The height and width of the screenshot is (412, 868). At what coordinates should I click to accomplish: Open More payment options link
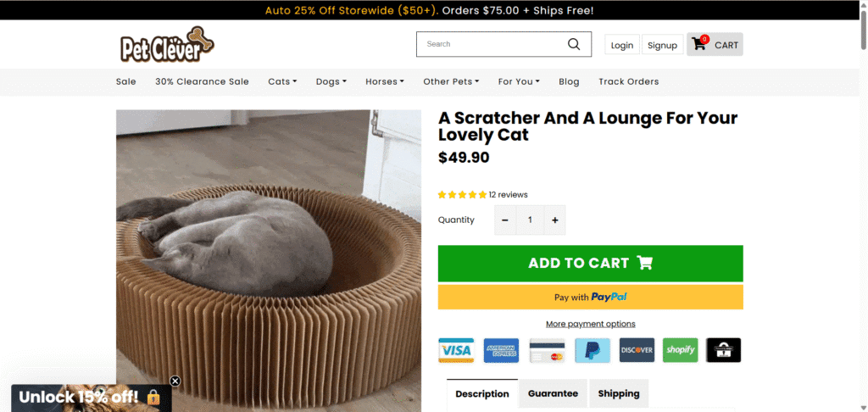coord(591,324)
